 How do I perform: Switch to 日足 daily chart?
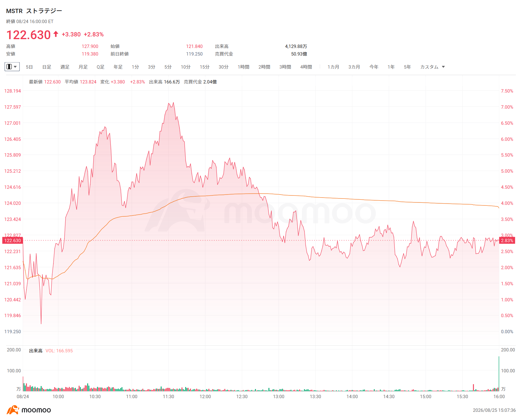(46, 67)
